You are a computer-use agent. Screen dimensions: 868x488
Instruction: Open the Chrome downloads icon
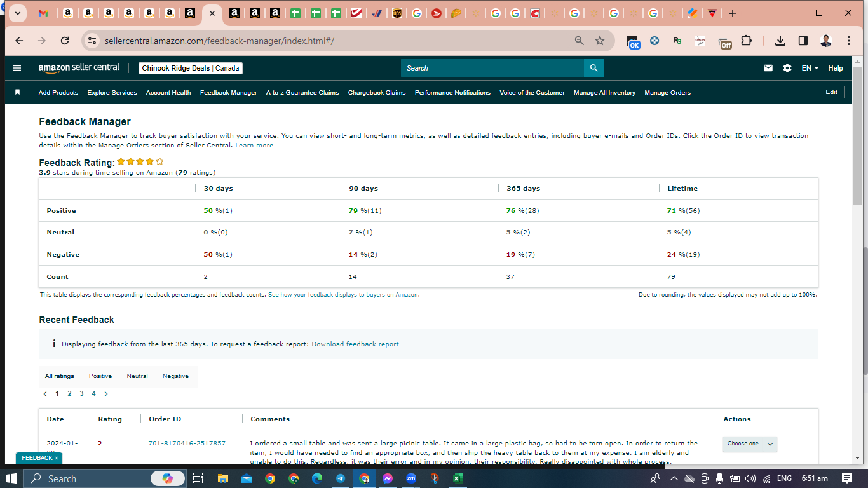[780, 41]
